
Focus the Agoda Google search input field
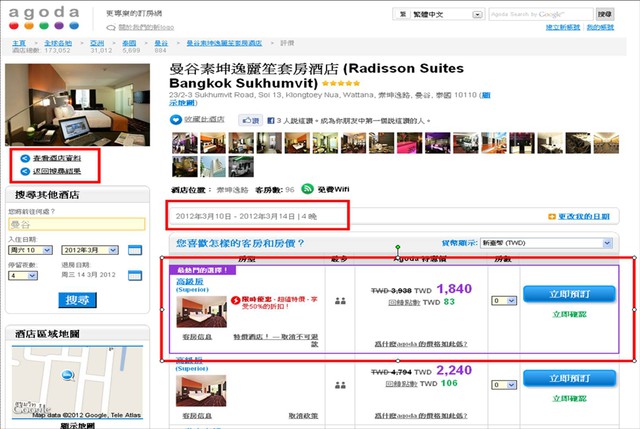(x=541, y=14)
